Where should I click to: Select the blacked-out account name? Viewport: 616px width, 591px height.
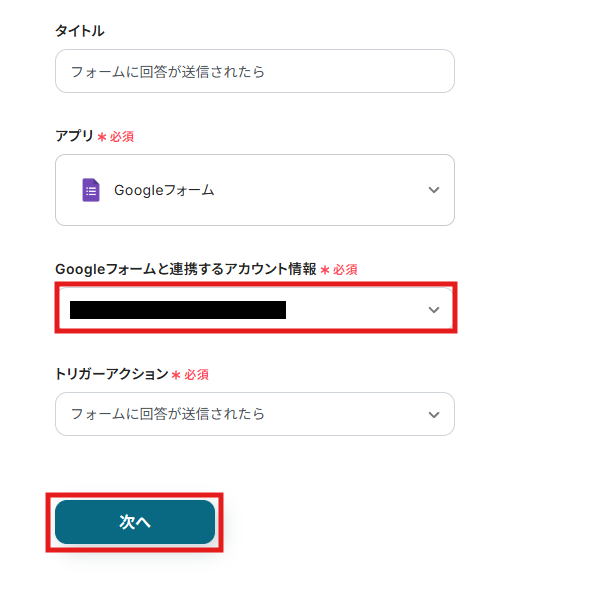(x=178, y=310)
